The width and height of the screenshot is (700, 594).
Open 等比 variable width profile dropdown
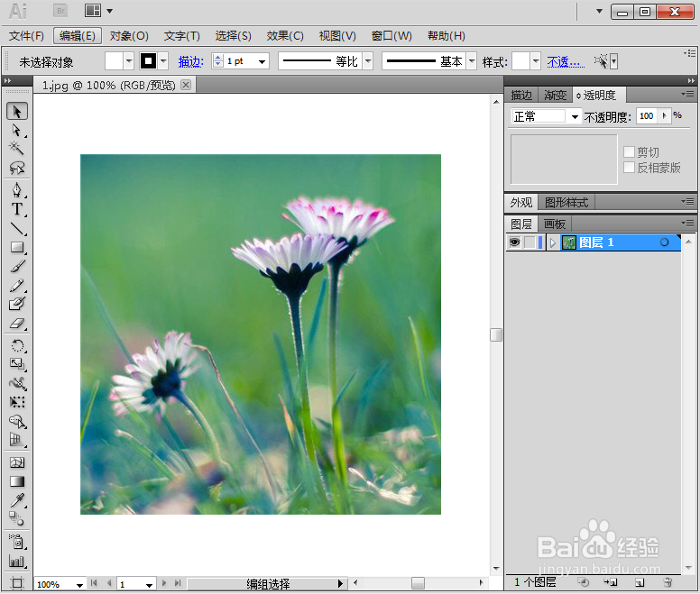368,61
